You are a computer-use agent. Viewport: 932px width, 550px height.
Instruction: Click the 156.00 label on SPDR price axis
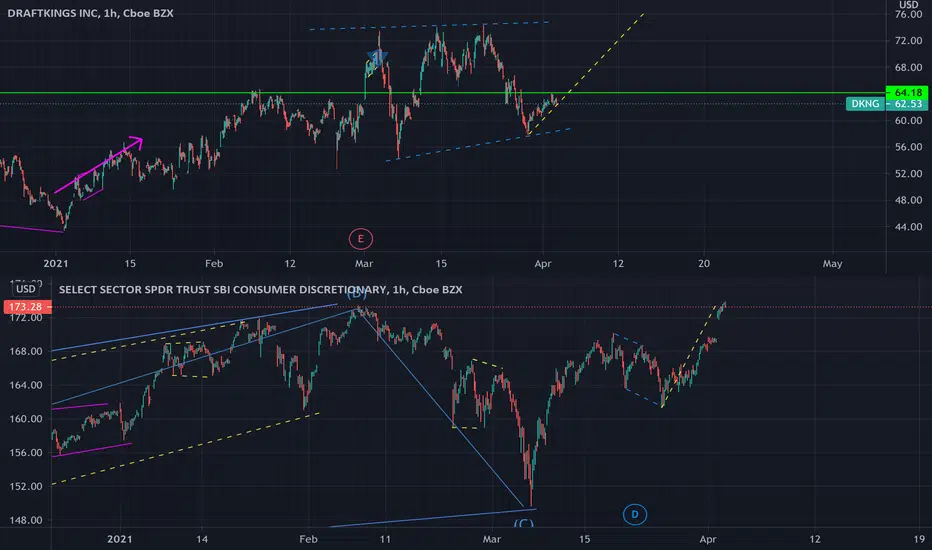coord(26,452)
